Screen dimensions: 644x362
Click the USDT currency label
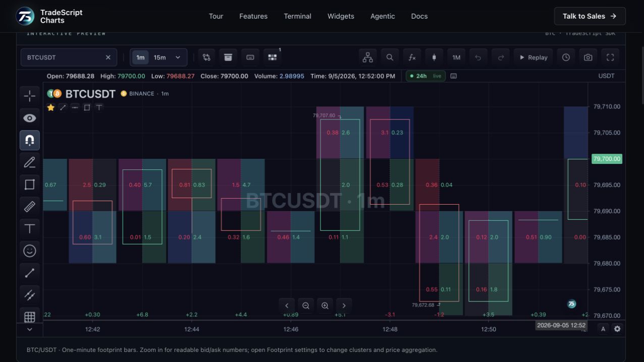pyautogui.click(x=606, y=76)
